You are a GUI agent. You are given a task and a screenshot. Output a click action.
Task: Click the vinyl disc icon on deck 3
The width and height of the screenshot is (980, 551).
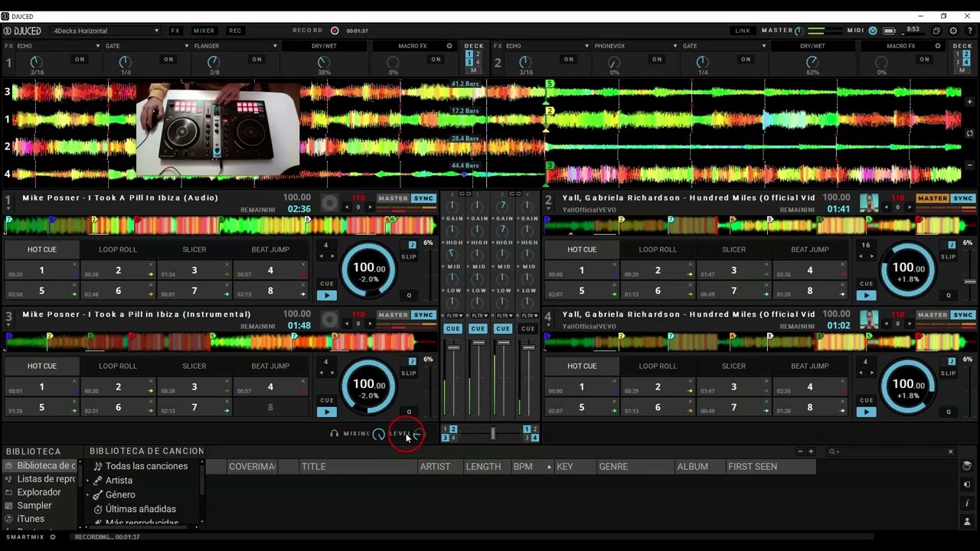pyautogui.click(x=329, y=319)
